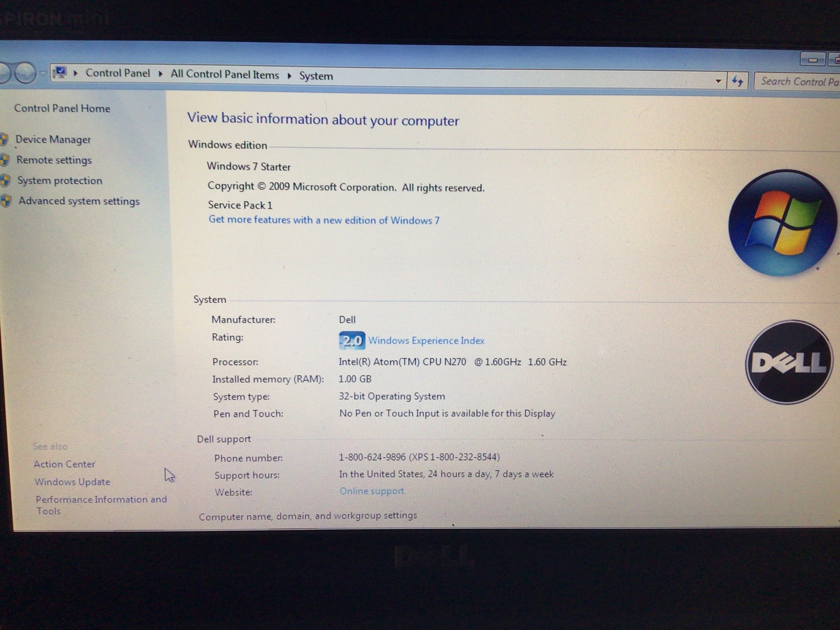The height and width of the screenshot is (630, 840).
Task: Open Performance Information and Tools
Action: pos(101,505)
